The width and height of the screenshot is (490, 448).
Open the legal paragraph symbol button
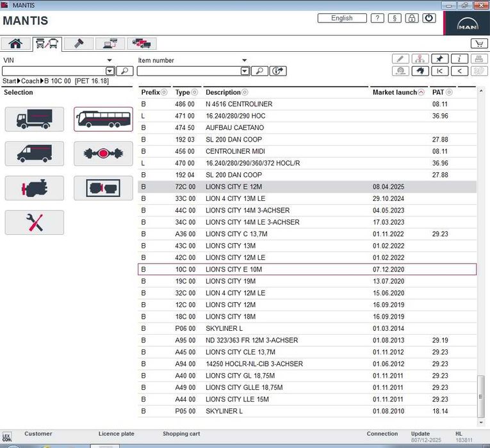(x=395, y=18)
